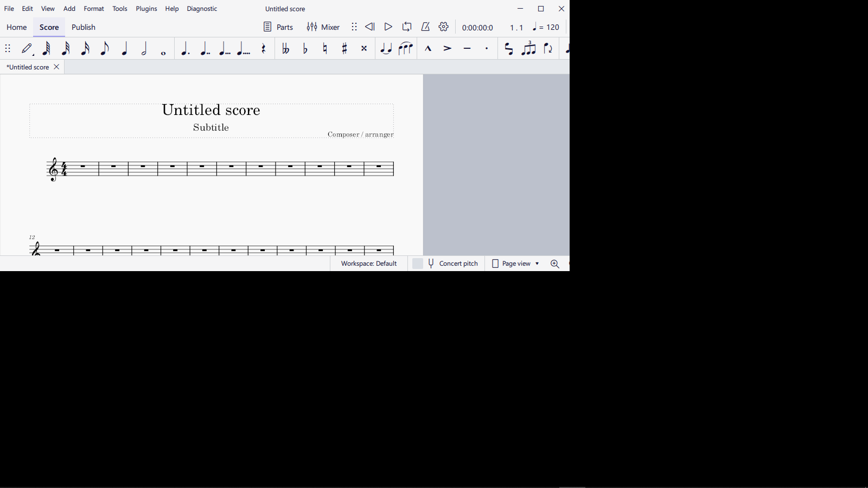
Task: Add marcato articulation
Action: [428, 49]
